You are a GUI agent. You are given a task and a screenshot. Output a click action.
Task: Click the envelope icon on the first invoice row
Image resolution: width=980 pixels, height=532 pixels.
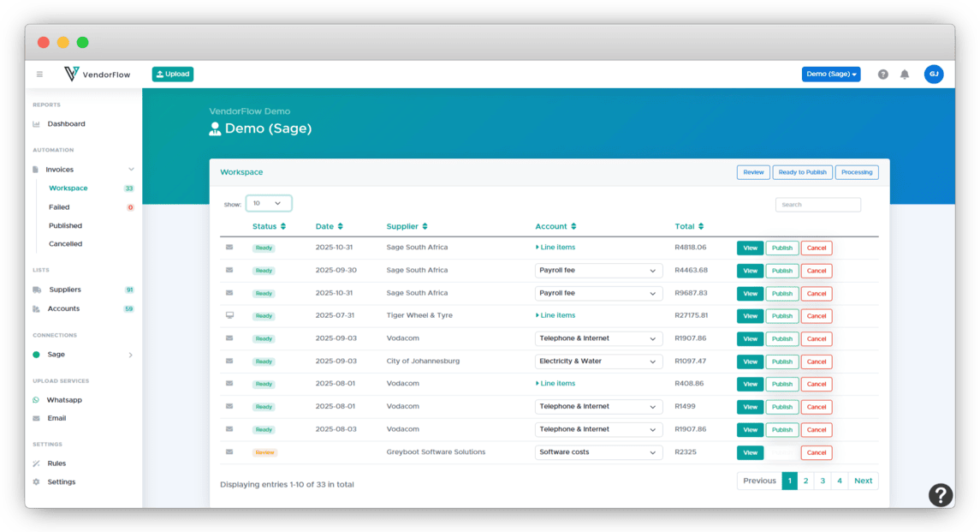pyautogui.click(x=229, y=248)
